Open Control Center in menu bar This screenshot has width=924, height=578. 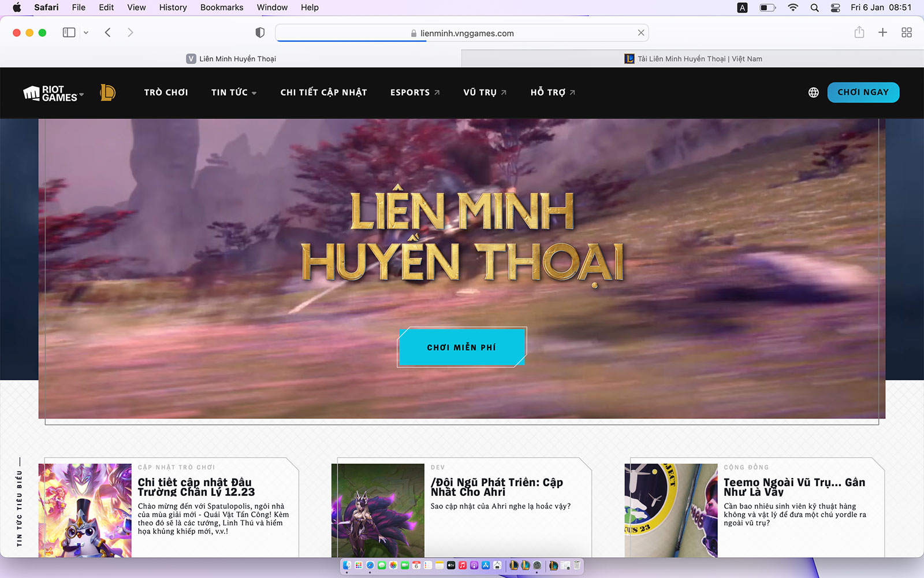835,8
